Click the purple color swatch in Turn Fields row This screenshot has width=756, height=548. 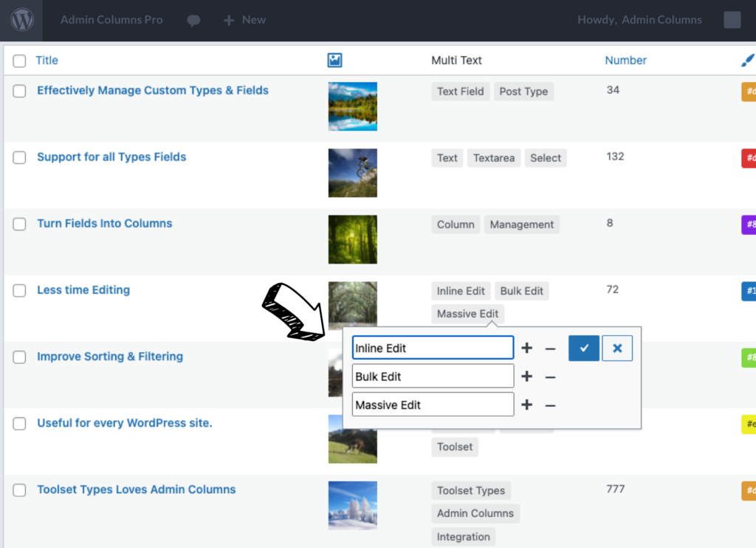749,225
